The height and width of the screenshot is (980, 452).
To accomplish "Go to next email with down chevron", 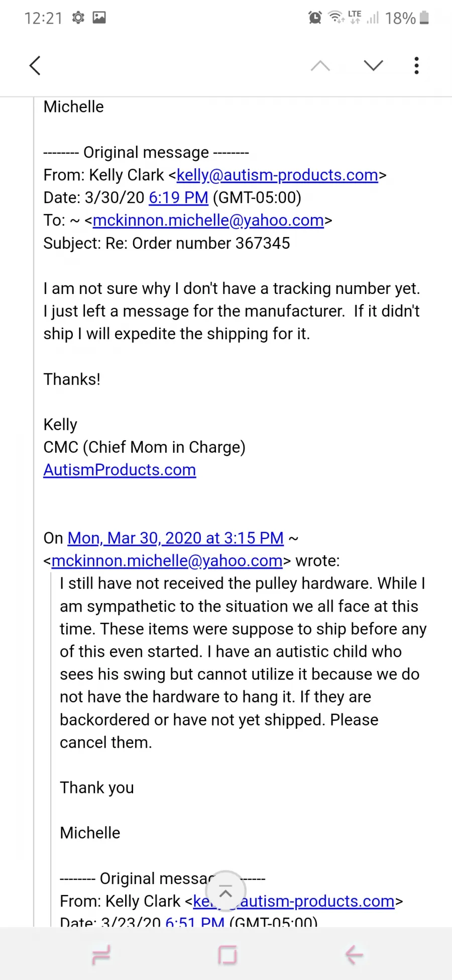I will (373, 65).
